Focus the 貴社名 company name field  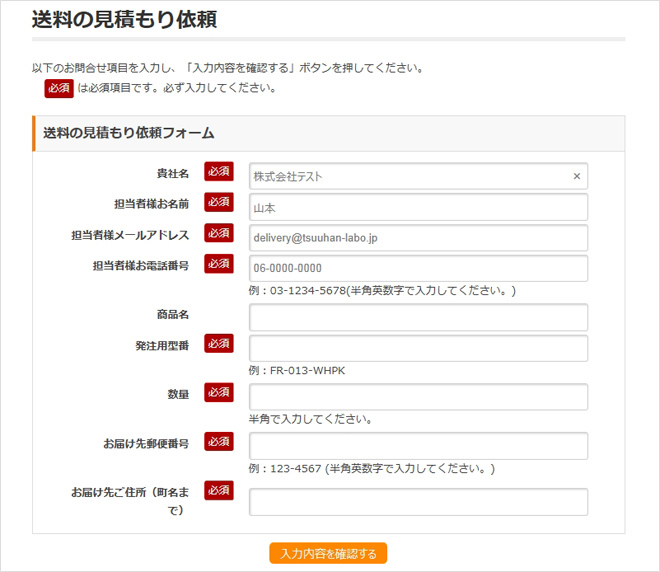point(408,176)
